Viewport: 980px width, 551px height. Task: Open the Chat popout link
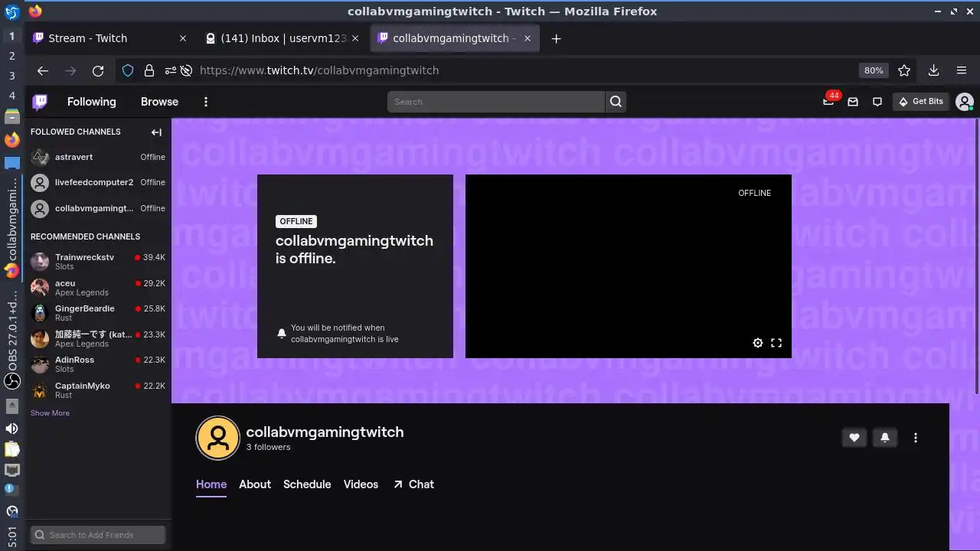coord(413,484)
